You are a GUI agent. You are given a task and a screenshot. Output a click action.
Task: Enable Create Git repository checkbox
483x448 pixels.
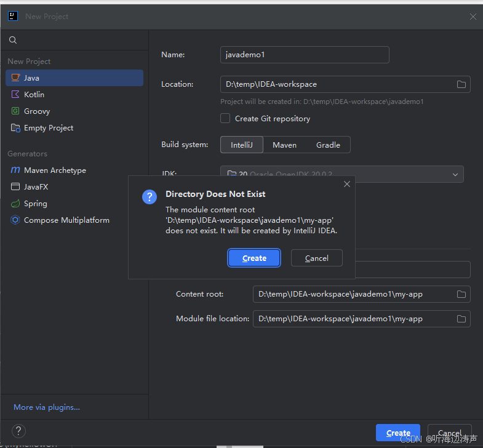(225, 118)
